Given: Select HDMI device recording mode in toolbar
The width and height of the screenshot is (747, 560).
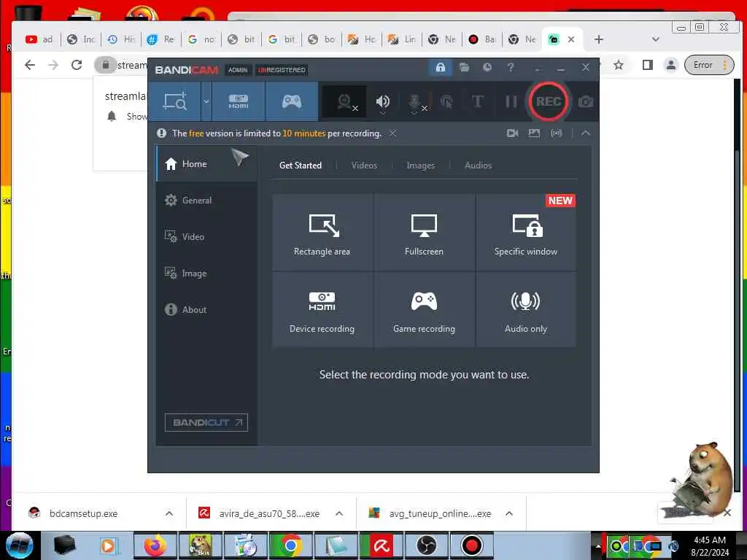Looking at the screenshot, I should pos(239,101).
